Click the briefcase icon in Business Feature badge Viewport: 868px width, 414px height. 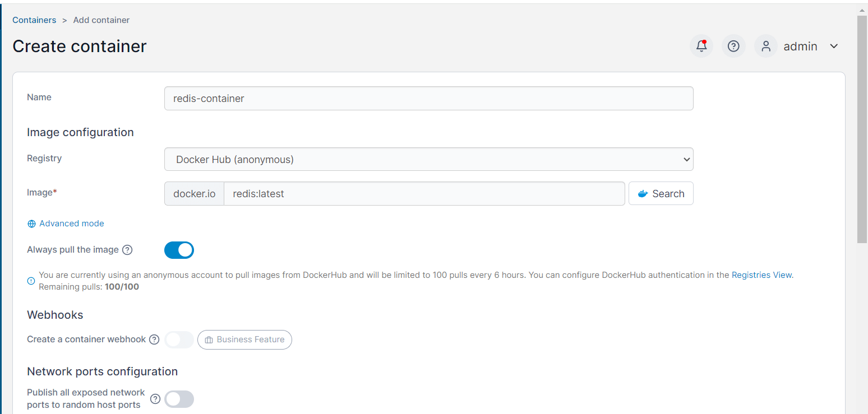click(x=210, y=339)
